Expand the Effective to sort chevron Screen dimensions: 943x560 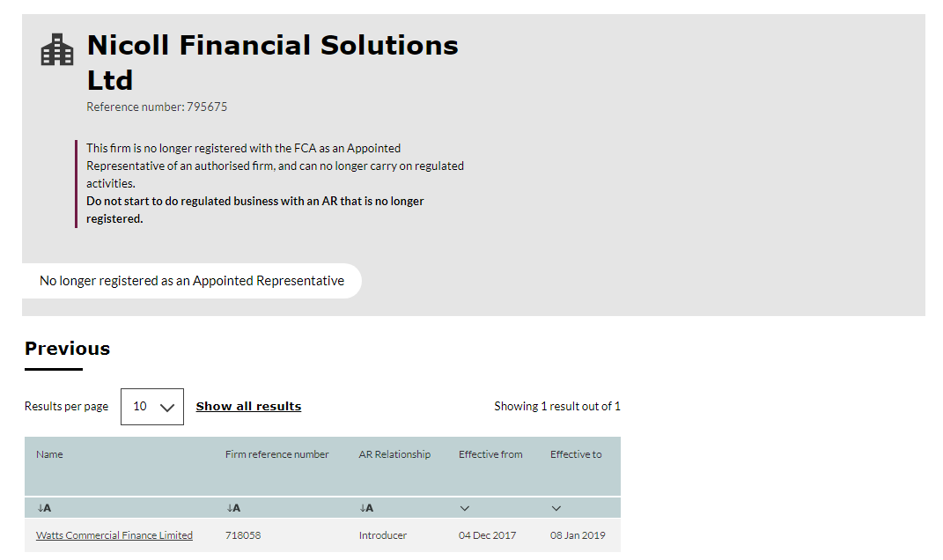[556, 508]
